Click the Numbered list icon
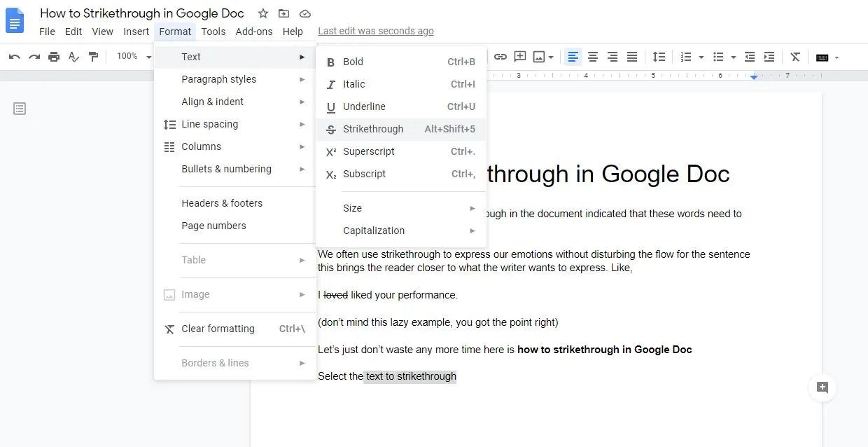The height and width of the screenshot is (447, 868). pyautogui.click(x=686, y=57)
